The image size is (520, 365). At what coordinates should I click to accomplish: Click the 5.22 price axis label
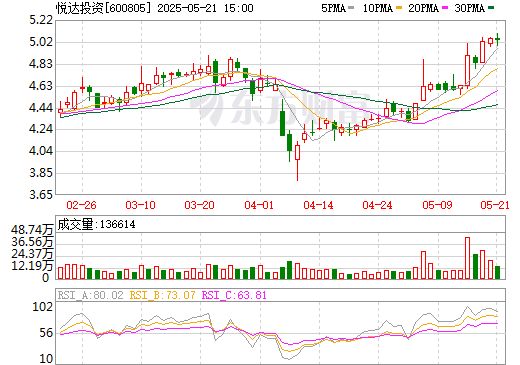(41, 20)
